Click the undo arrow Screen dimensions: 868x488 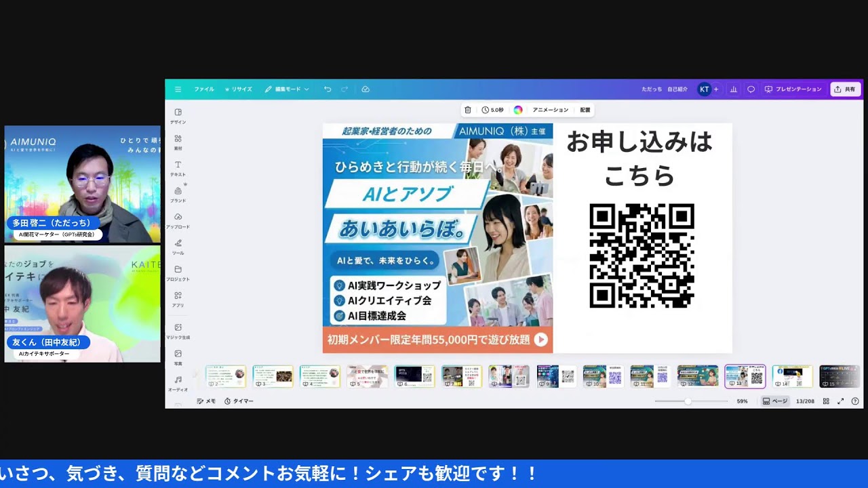pos(328,89)
